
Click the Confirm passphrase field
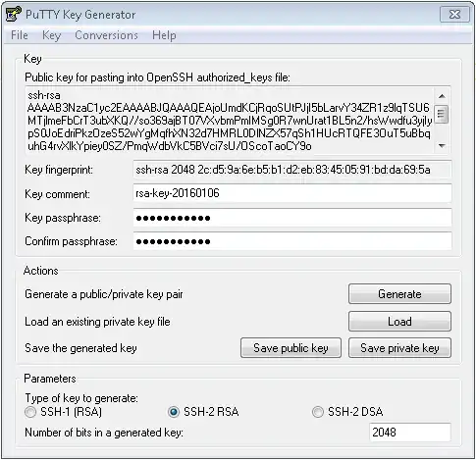(x=292, y=241)
